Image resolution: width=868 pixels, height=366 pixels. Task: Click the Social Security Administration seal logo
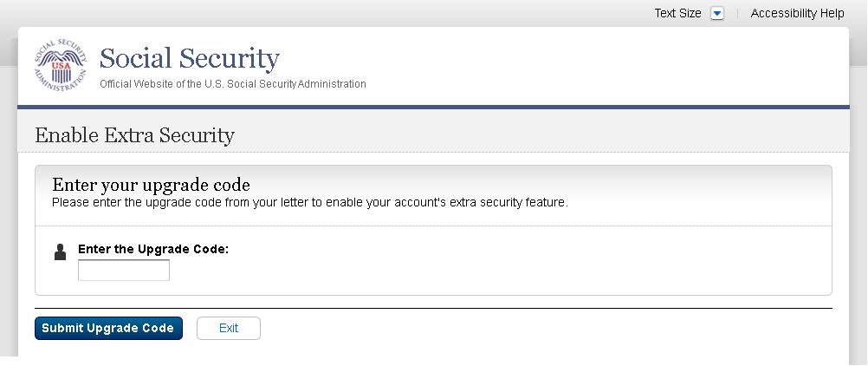[x=61, y=66]
